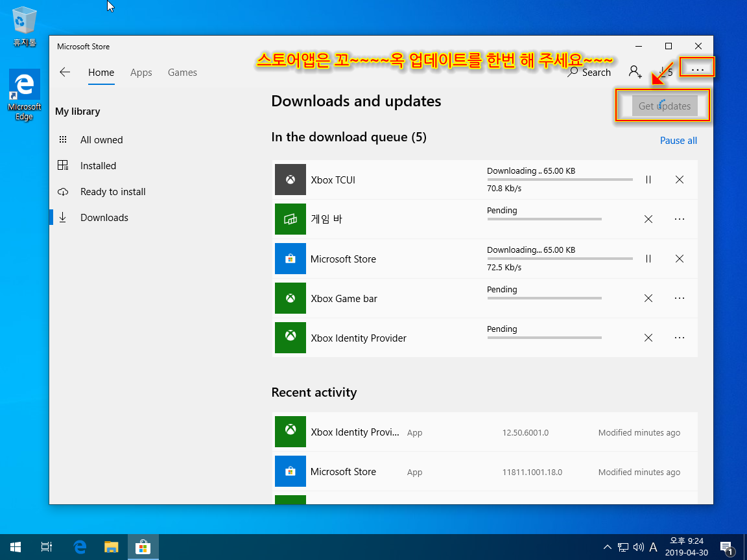This screenshot has width=747, height=560.
Task: Open the network tray icon
Action: coord(623,547)
